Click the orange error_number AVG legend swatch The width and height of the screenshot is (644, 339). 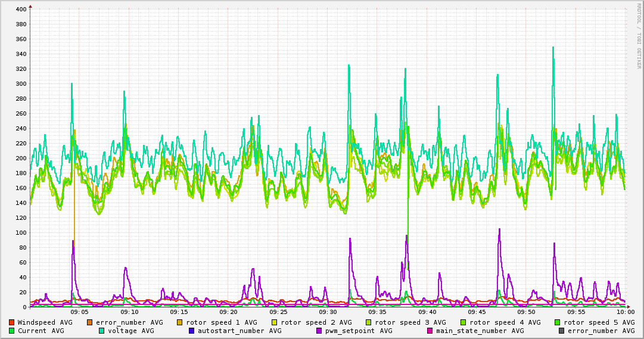point(89,322)
